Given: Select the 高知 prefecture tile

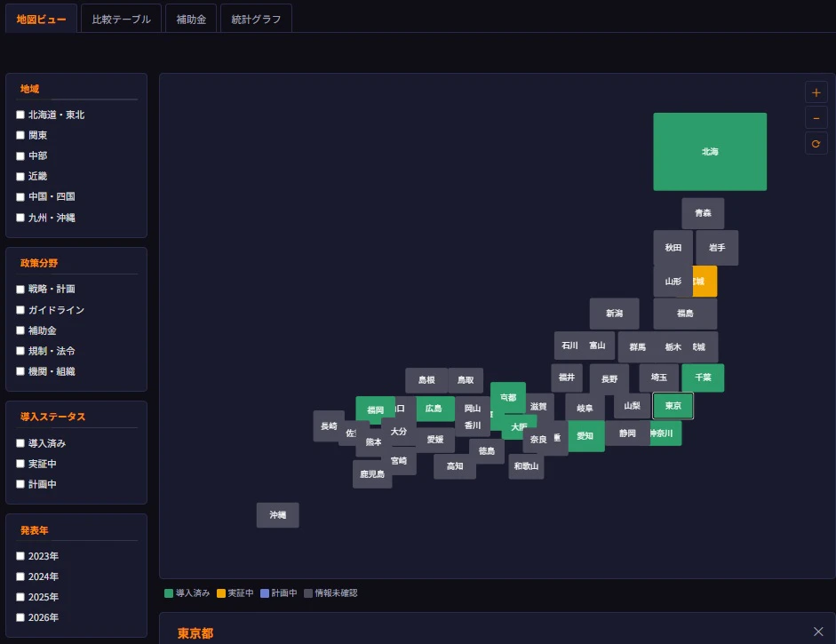Looking at the screenshot, I should coord(455,466).
